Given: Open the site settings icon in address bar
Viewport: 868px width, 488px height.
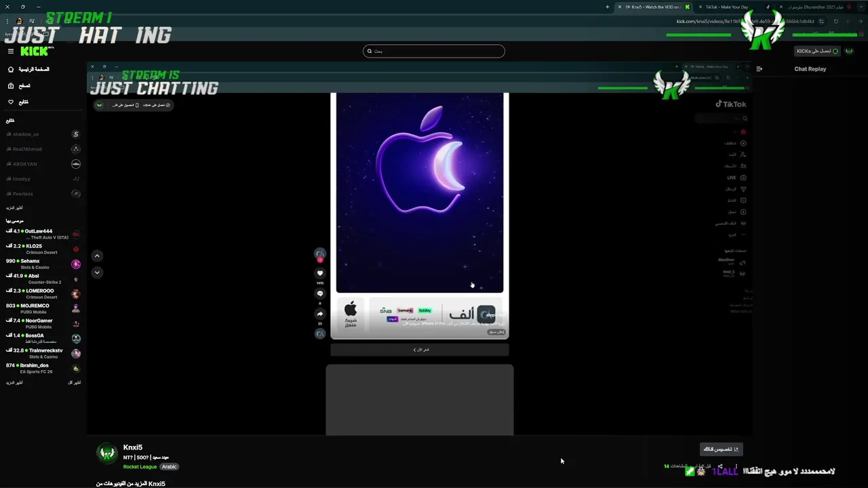Looking at the screenshot, I should click(x=822, y=21).
